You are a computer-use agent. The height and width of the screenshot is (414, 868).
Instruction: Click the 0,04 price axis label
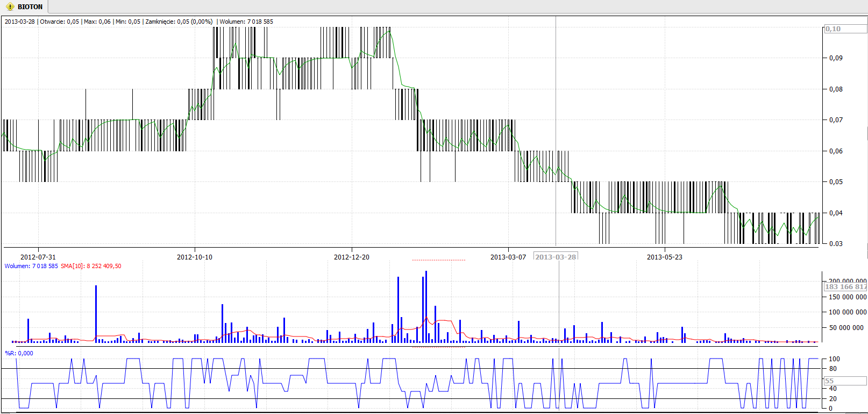point(836,213)
